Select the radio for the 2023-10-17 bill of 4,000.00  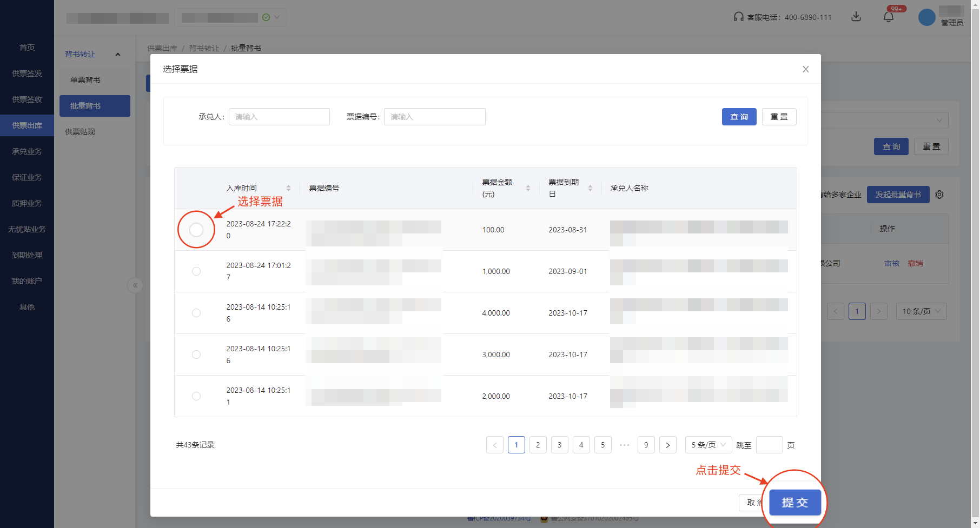tap(196, 313)
